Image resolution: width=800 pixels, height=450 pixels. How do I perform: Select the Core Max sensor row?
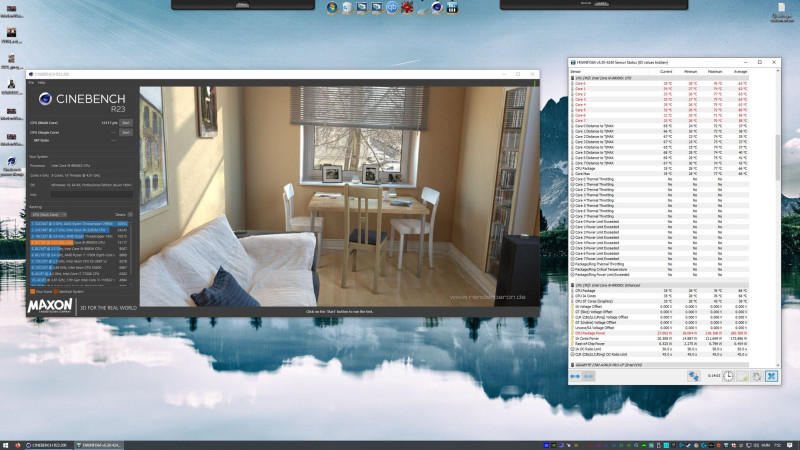pos(660,173)
